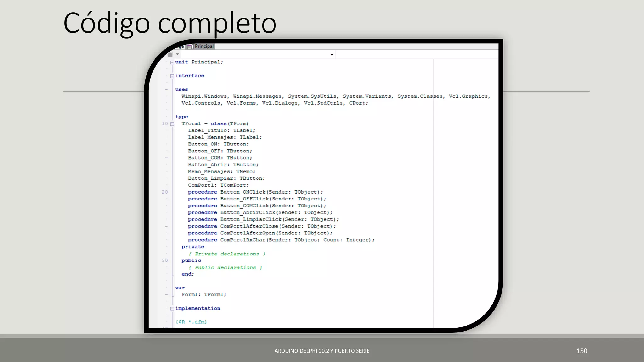Image resolution: width=644 pixels, height=362 pixels.
Task: Click the Button_COMClick procedure line
Action: click(x=257, y=206)
